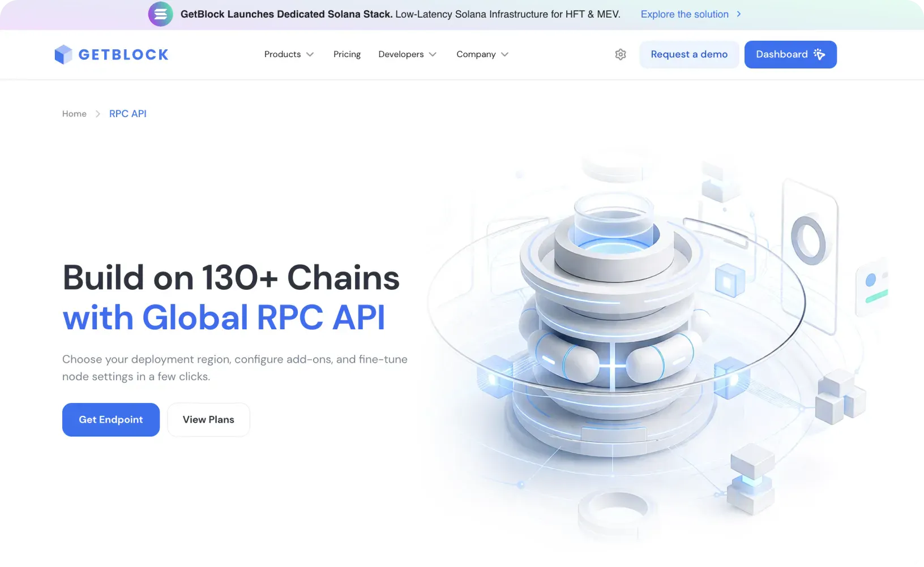The height and width of the screenshot is (567, 924).
Task: Go to Home via the breadcrumb link
Action: click(x=74, y=114)
